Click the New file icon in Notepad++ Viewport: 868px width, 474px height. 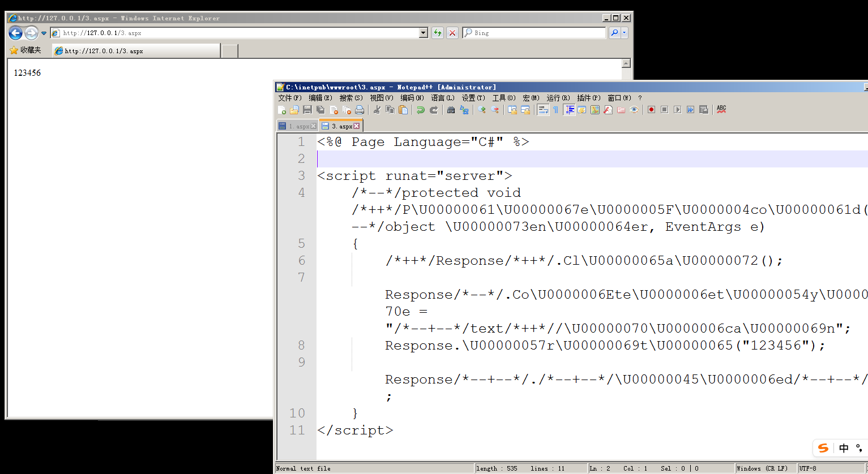[x=282, y=110]
